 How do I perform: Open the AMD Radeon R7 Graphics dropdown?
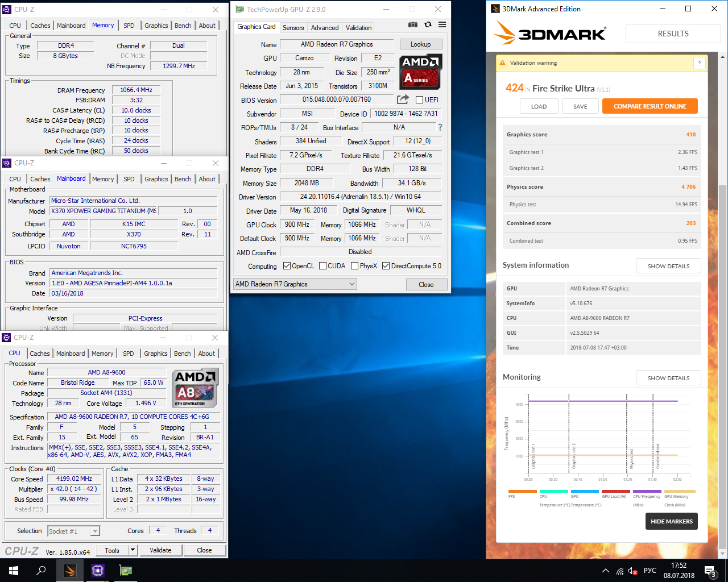pyautogui.click(x=295, y=284)
